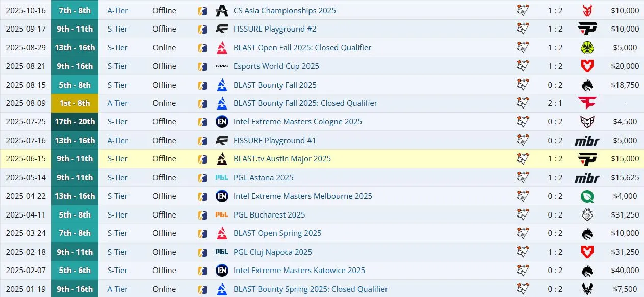Click the opponent logo in the 2025-10-16 row
Image resolution: width=644 pixels, height=297 pixels.
(x=588, y=10)
